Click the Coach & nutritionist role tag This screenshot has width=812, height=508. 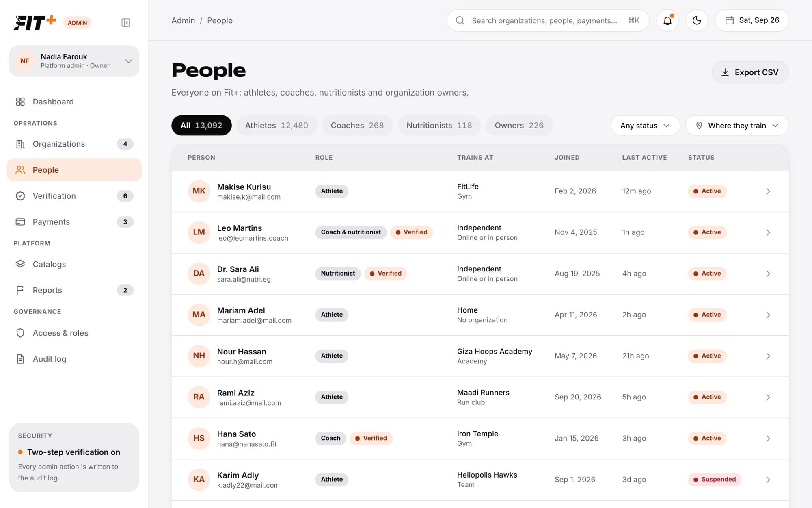[351, 232]
